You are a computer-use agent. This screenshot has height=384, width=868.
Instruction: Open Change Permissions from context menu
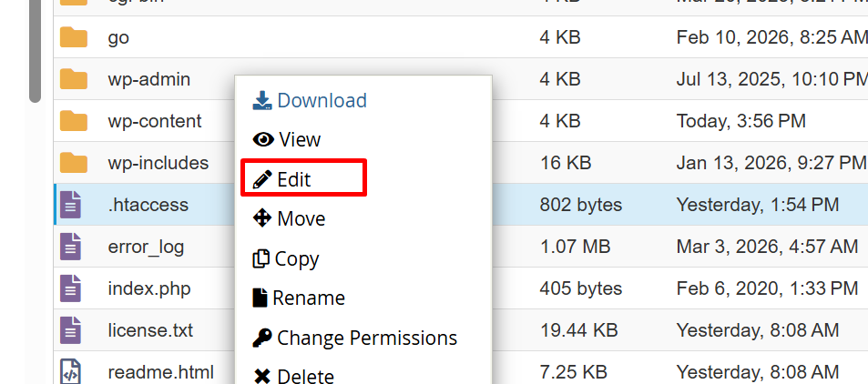coord(354,338)
